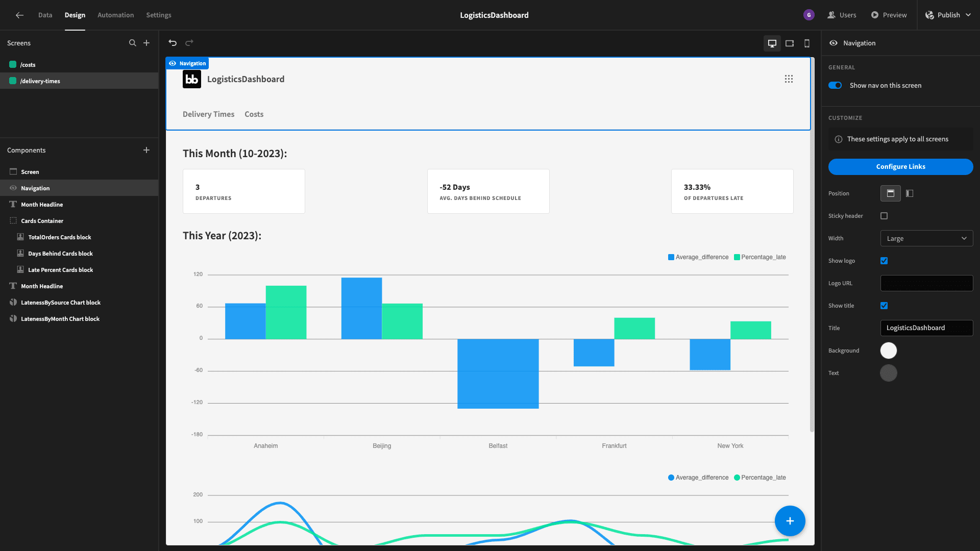Open the Background color swatch
The image size is (980, 551).
tap(889, 350)
